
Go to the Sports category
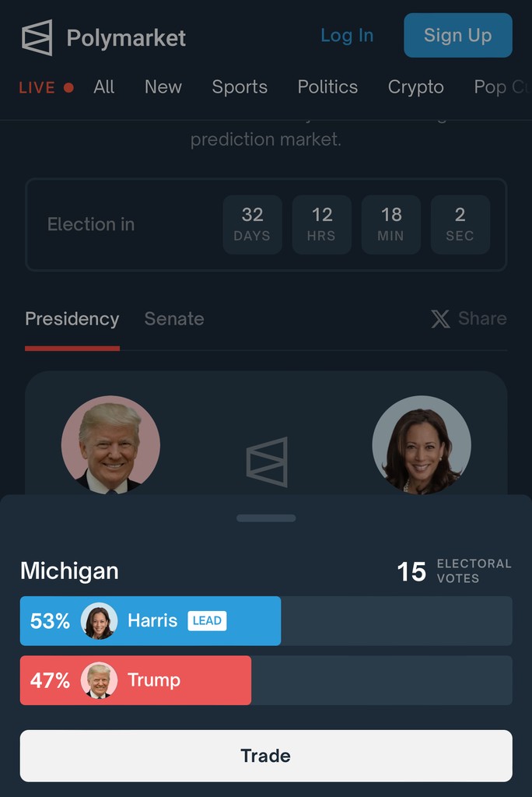(x=240, y=87)
